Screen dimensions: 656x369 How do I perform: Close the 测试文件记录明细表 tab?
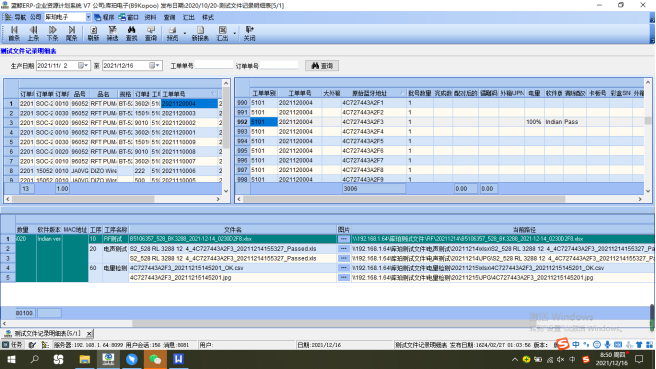coord(89,333)
